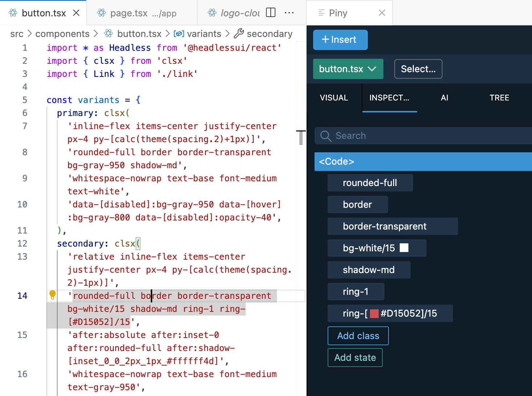Close the Piny panel tab
The height and width of the screenshot is (396, 532).
click(382, 13)
